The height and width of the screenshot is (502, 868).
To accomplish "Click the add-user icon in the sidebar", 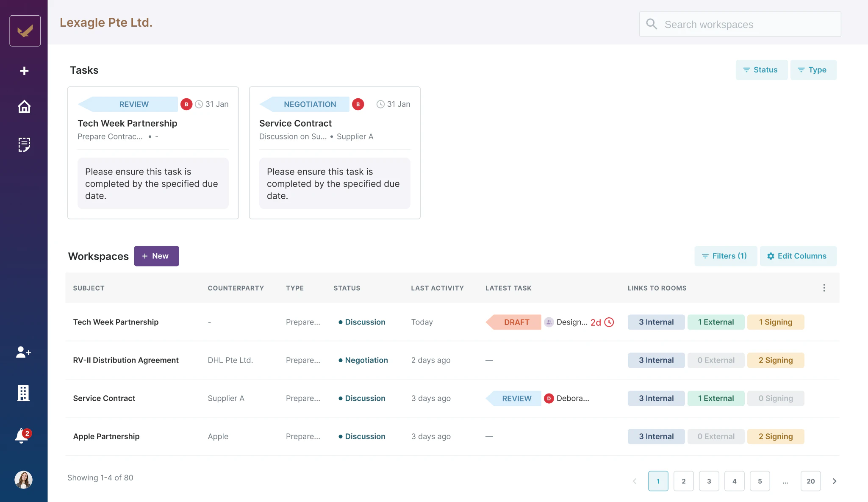I will click(23, 352).
